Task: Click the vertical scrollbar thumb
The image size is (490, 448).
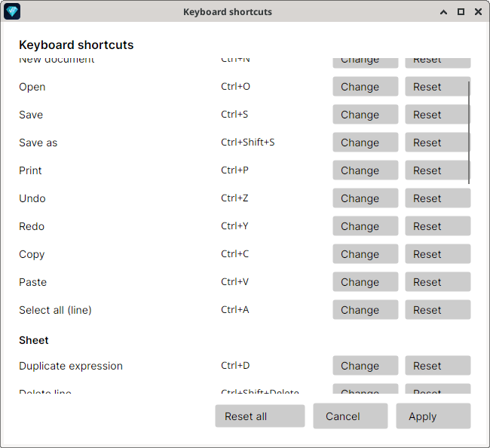Action: pos(469,133)
